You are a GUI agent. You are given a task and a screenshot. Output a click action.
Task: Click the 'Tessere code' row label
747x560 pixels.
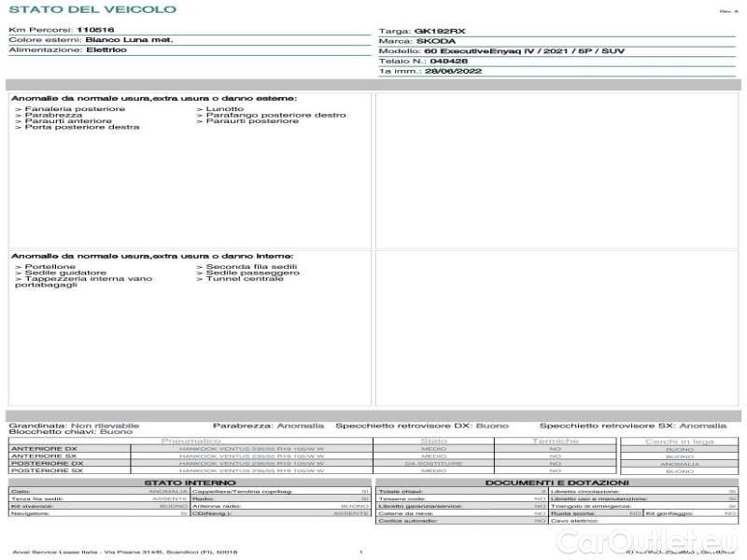pos(402,498)
